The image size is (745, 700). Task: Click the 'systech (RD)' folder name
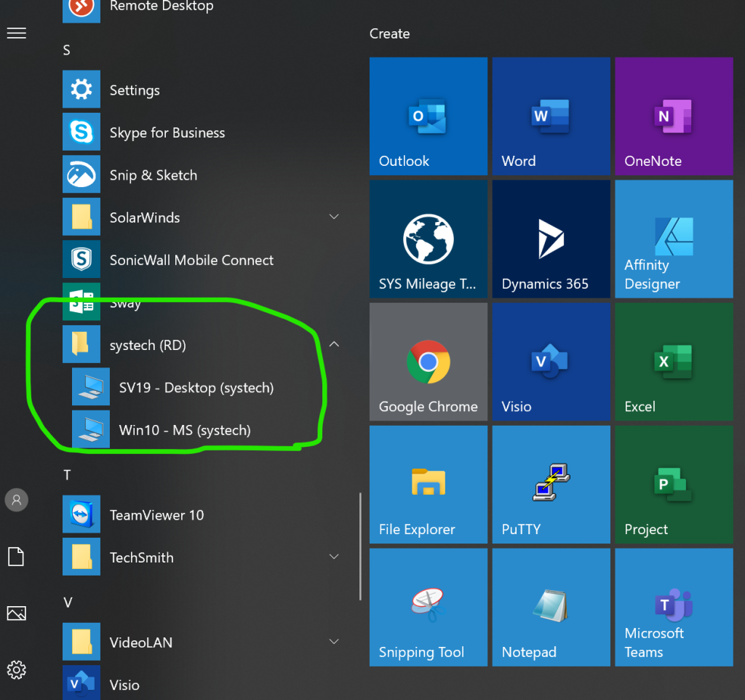point(148,345)
